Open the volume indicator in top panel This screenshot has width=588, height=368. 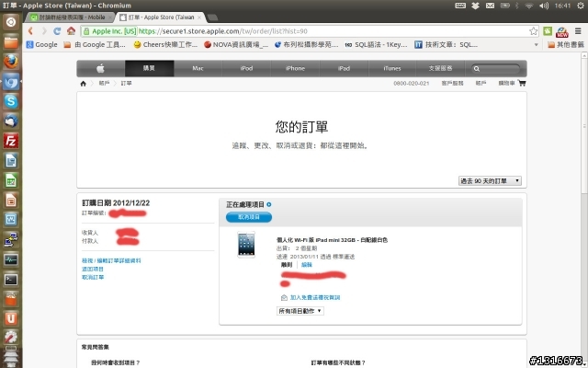[x=544, y=6]
